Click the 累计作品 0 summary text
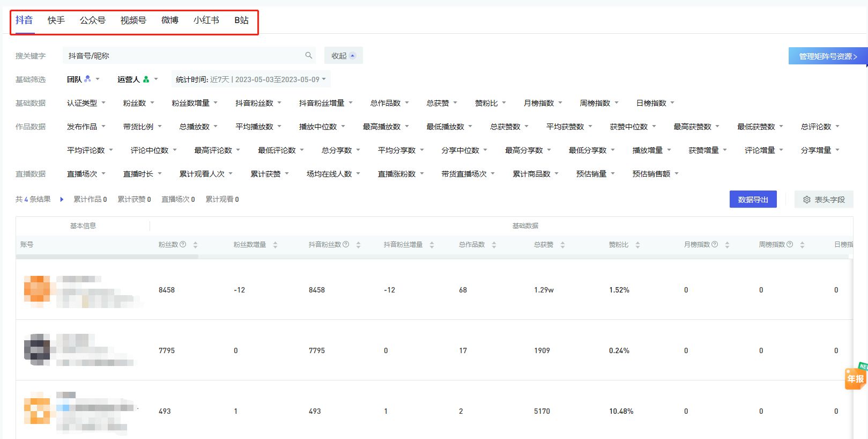 [90, 199]
